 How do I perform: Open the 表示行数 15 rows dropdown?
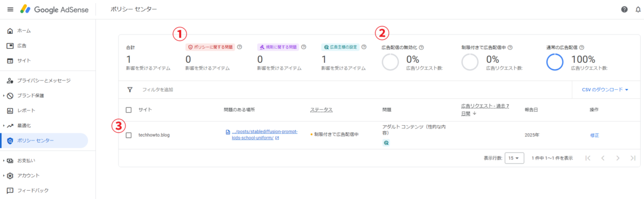[514, 158]
